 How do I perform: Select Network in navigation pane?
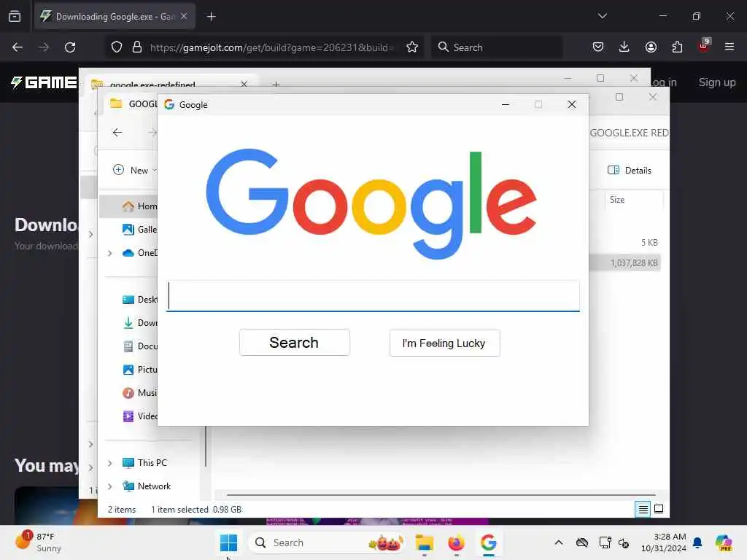point(147,486)
